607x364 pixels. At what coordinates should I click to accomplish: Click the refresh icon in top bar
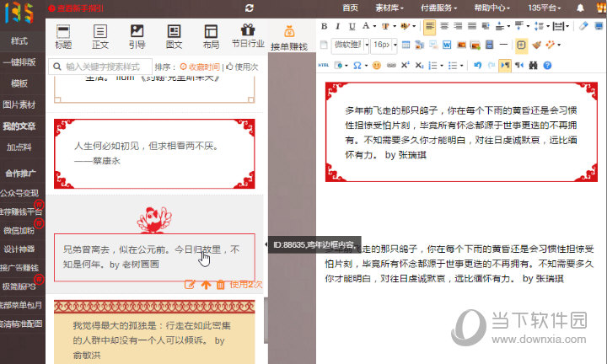pyautogui.click(x=250, y=8)
